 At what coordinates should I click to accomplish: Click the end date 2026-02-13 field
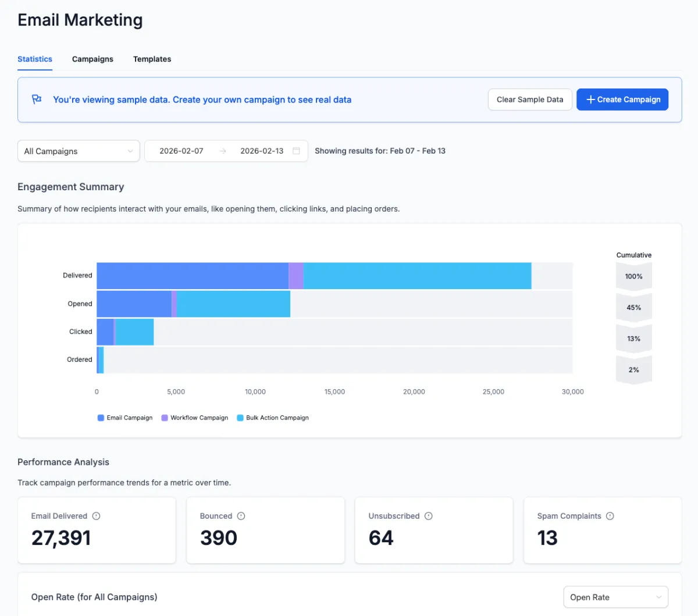pos(262,151)
